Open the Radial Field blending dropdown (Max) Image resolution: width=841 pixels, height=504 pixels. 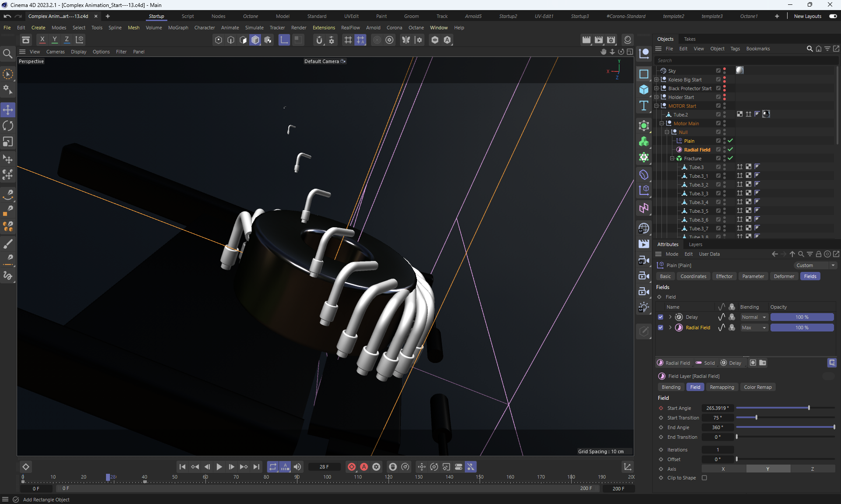(754, 328)
